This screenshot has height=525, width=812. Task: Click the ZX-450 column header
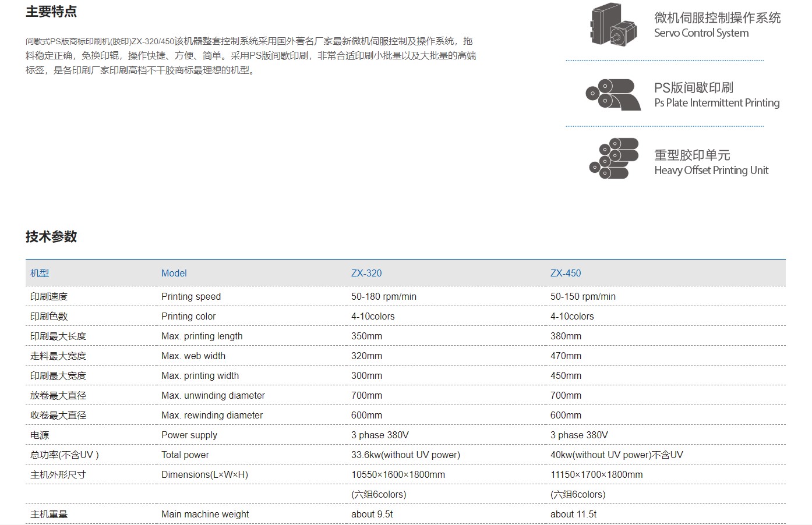(566, 273)
